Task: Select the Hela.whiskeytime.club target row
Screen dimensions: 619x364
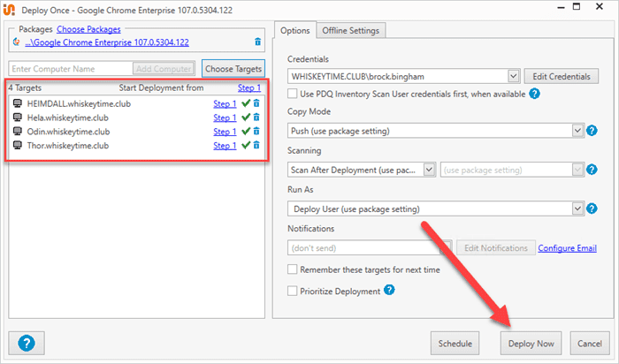Action: pyautogui.click(x=136, y=118)
